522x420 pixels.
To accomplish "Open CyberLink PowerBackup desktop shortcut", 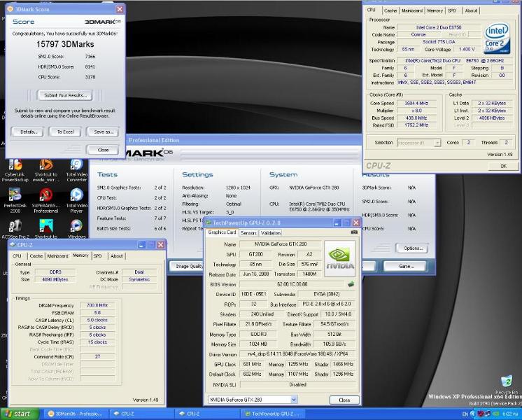I will 15,171.
